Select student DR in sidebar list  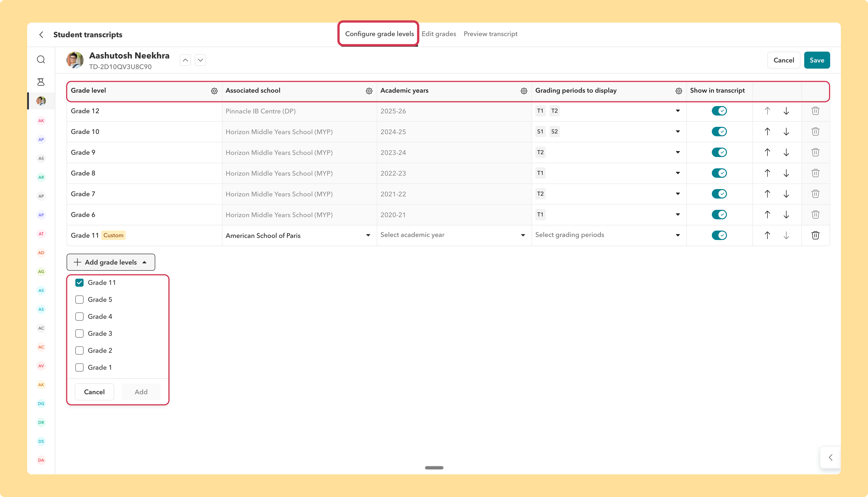tap(41, 423)
